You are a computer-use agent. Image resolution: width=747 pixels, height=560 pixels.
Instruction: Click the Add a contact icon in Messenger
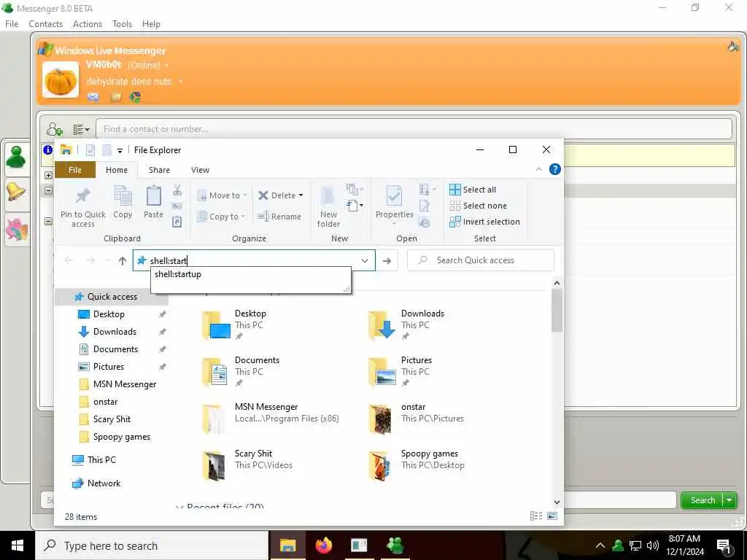point(54,129)
